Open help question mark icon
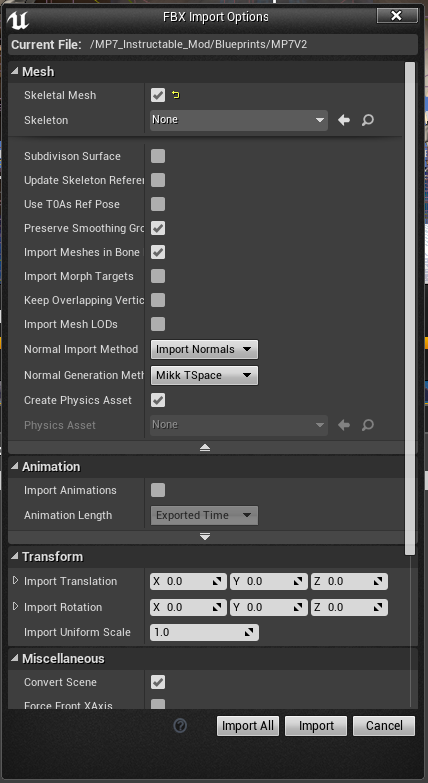 (x=180, y=726)
